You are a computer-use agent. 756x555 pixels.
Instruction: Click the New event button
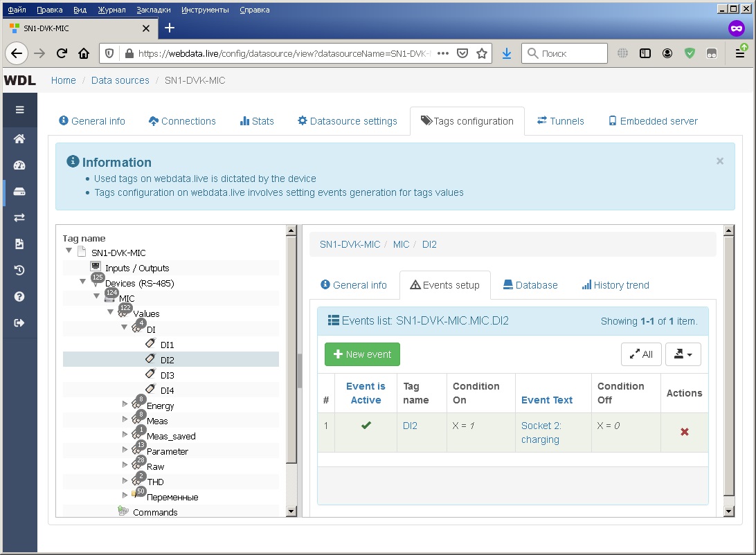click(362, 354)
